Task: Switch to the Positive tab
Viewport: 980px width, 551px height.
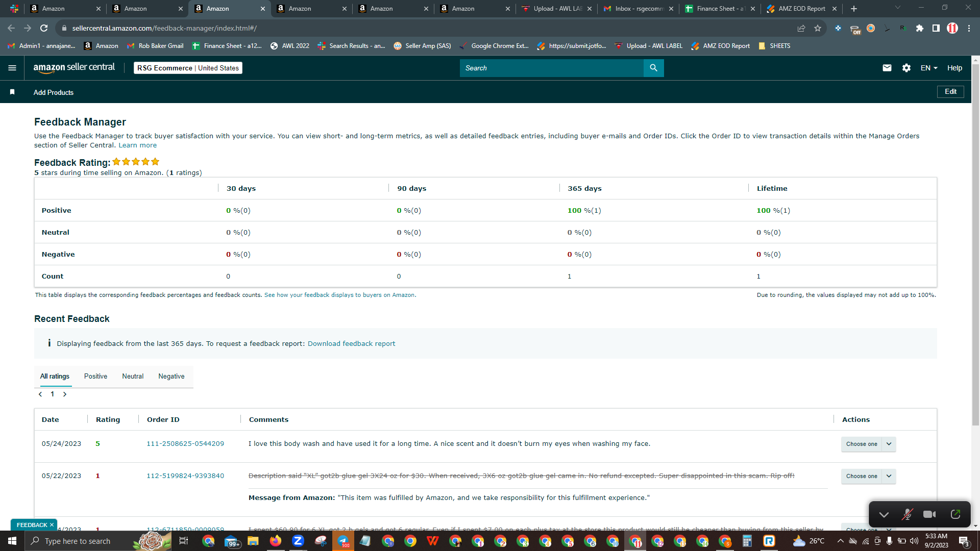Action: click(x=95, y=376)
